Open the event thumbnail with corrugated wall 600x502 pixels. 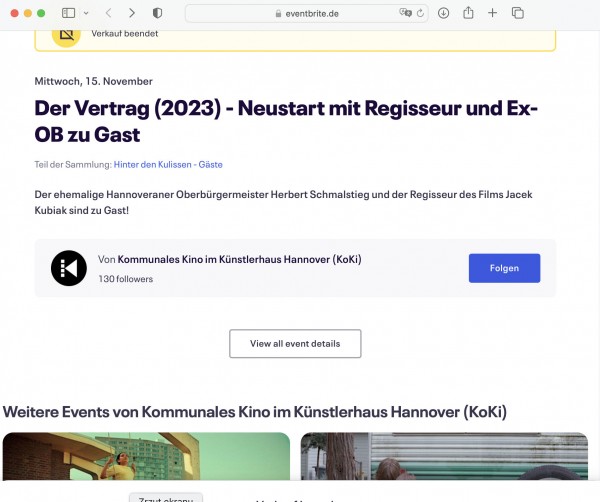coord(444,456)
